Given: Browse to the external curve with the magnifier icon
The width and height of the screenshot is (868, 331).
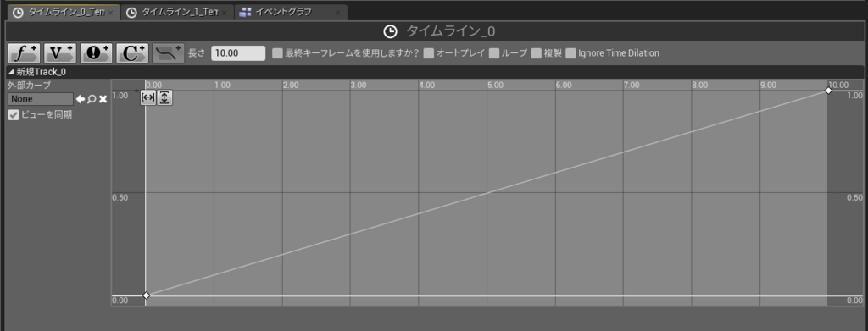Looking at the screenshot, I should [x=92, y=99].
